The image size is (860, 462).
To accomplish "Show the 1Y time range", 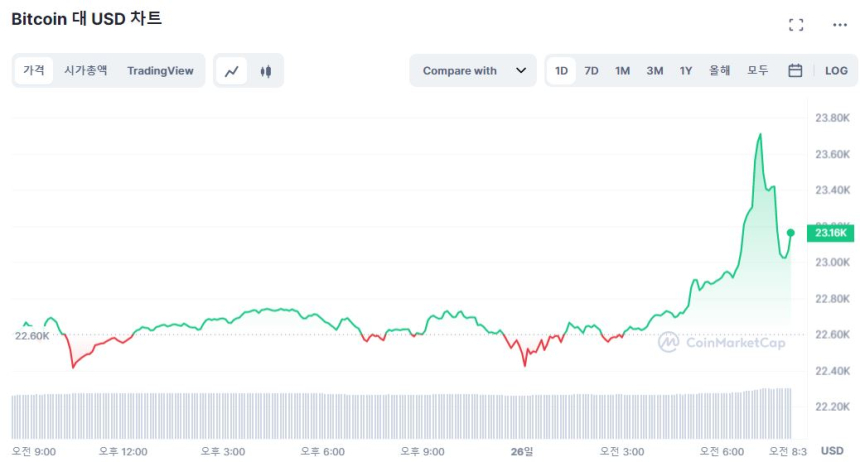I will click(x=686, y=71).
